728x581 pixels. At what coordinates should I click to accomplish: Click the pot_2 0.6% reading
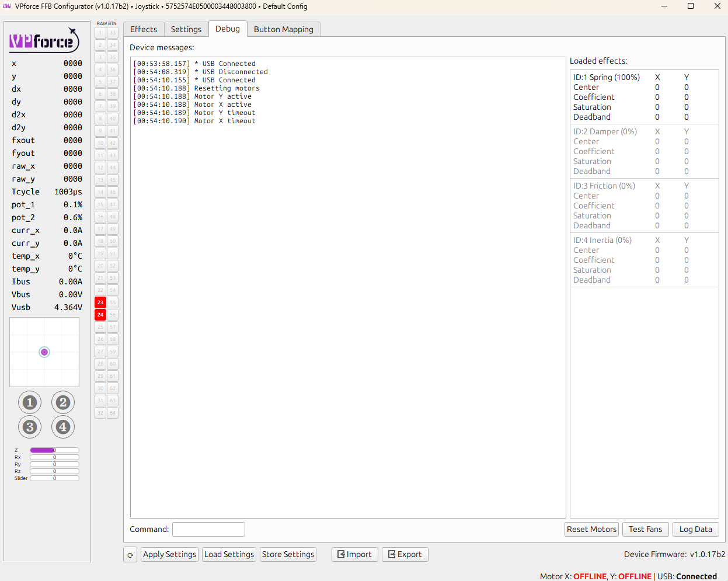pos(47,217)
